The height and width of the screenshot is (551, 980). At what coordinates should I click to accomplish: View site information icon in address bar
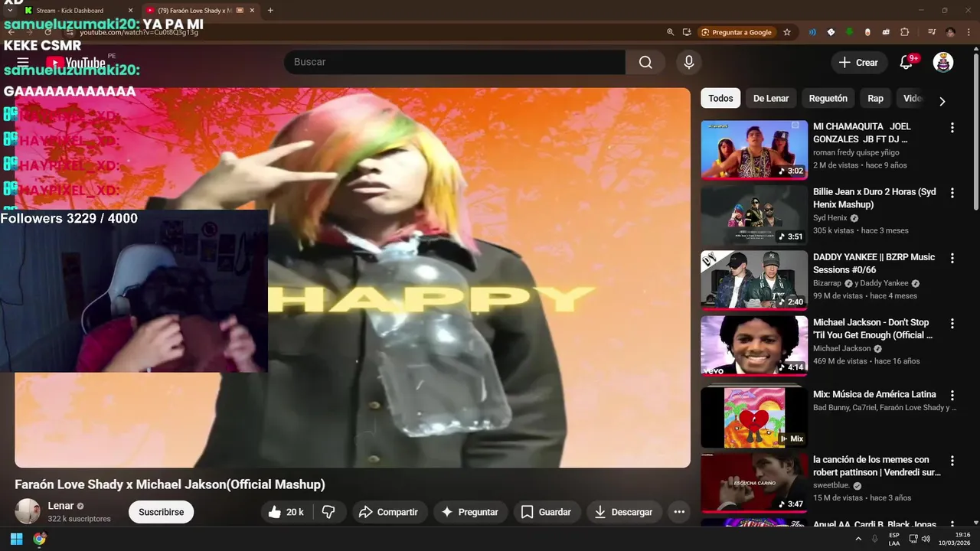point(70,32)
